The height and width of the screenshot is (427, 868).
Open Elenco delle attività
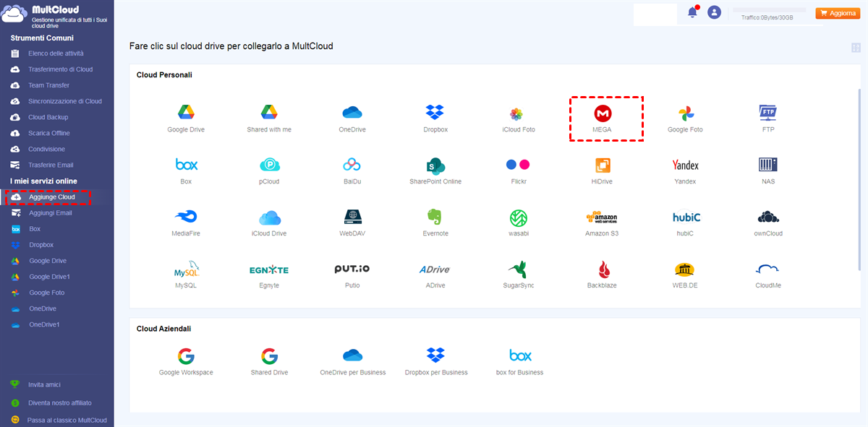(56, 53)
